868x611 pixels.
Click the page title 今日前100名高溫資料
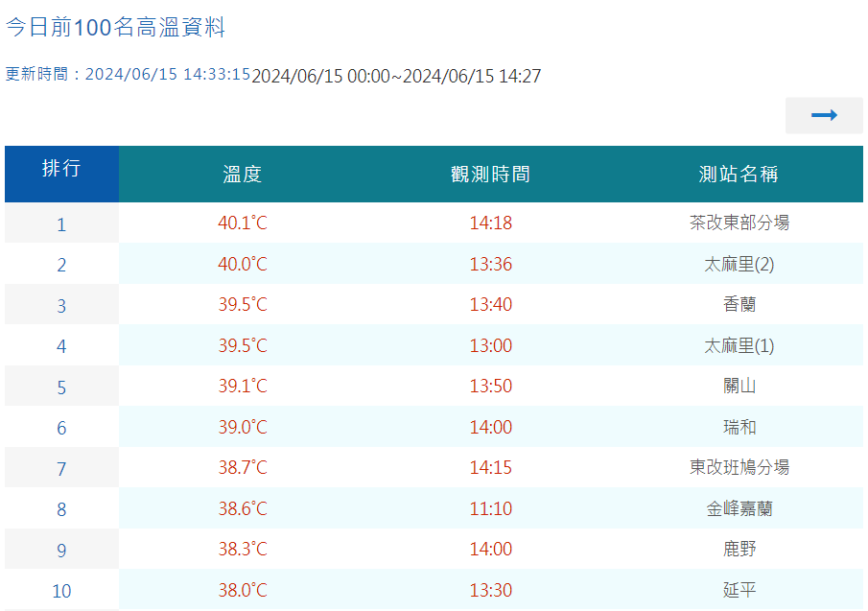click(x=115, y=27)
